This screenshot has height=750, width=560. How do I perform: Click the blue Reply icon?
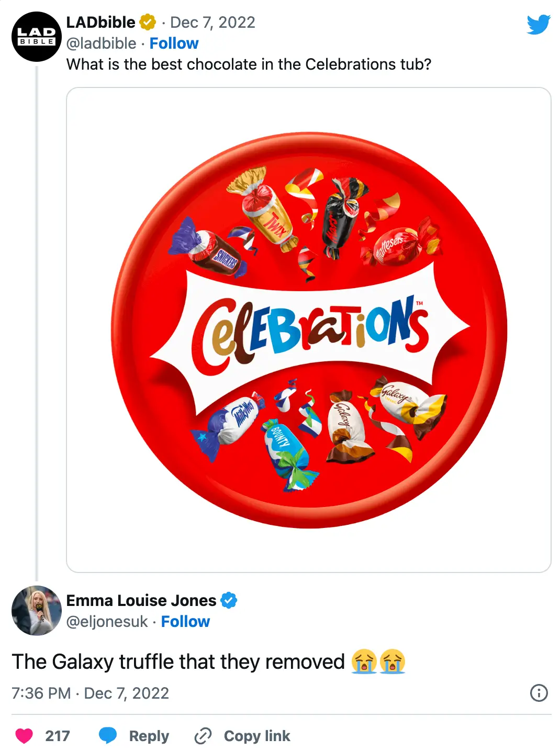coord(109,736)
